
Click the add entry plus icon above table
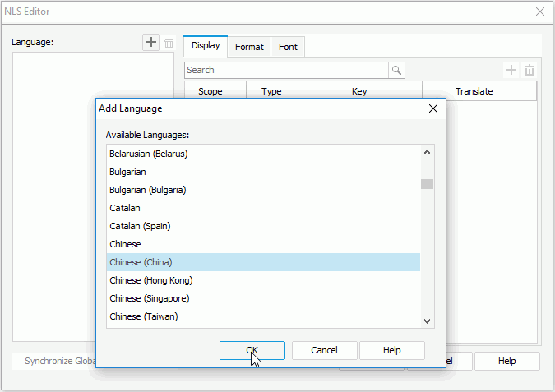point(511,71)
